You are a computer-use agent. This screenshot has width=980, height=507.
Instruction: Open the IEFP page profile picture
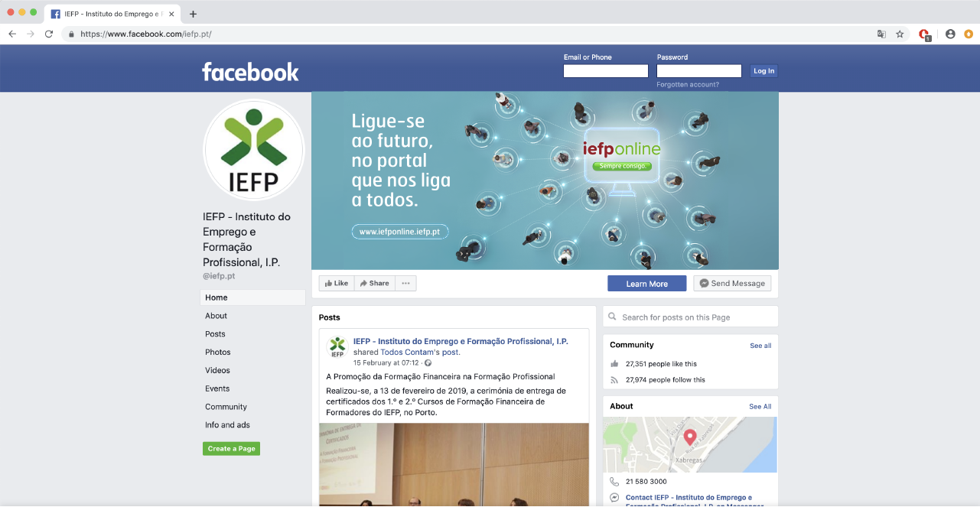point(254,150)
